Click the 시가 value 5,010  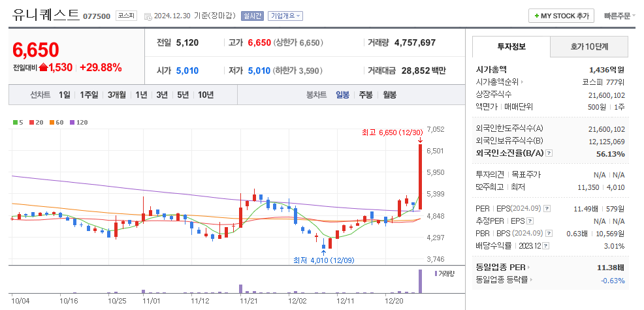[187, 70]
